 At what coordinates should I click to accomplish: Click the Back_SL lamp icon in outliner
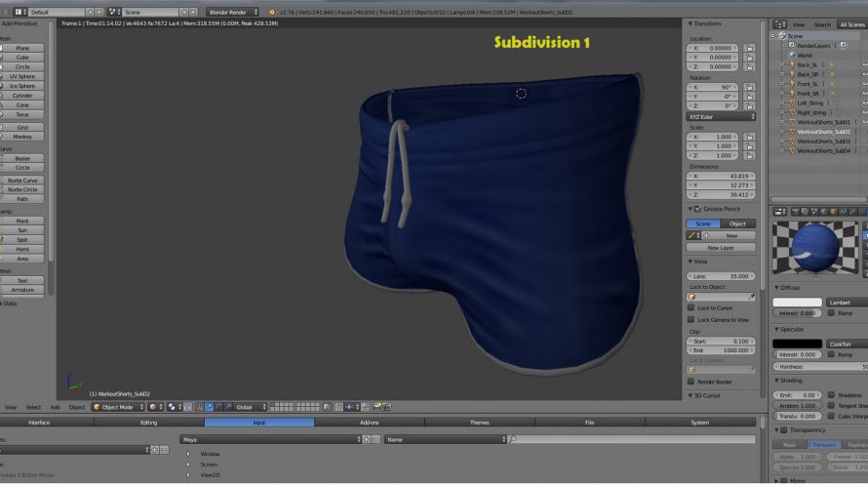pyautogui.click(x=792, y=65)
